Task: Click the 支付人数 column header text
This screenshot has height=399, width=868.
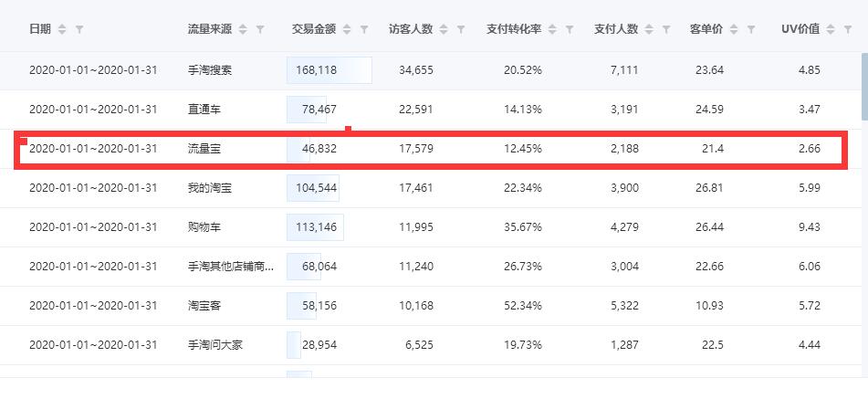Action: (x=616, y=29)
